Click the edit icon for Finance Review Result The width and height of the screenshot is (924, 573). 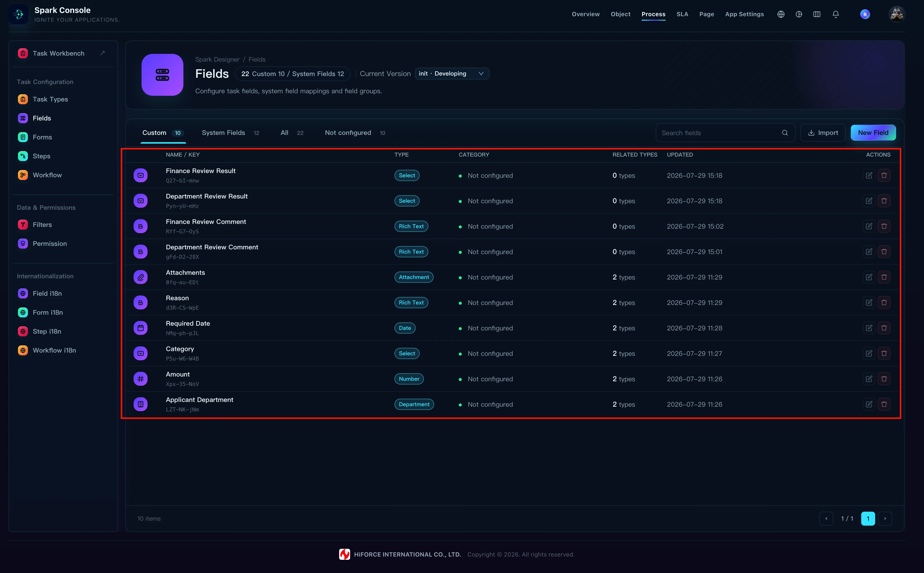(x=869, y=176)
